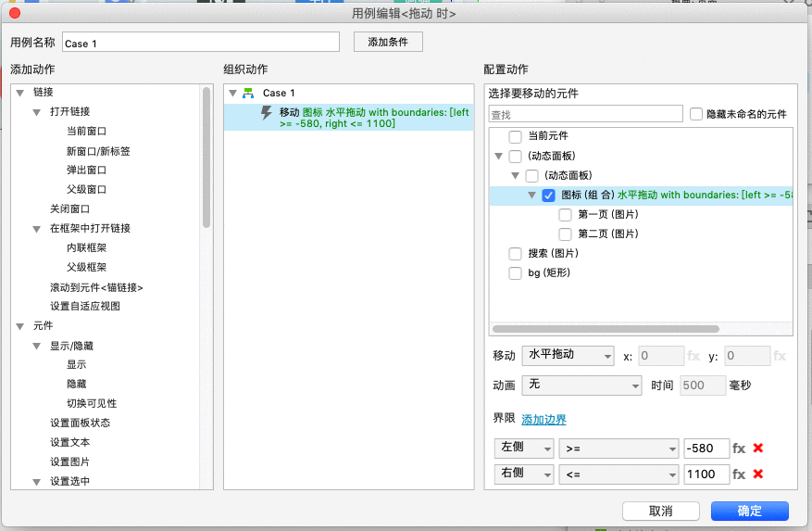Uncheck the 图标 (组合) checkbox
Image resolution: width=812 pixels, height=531 pixels.
tap(548, 195)
